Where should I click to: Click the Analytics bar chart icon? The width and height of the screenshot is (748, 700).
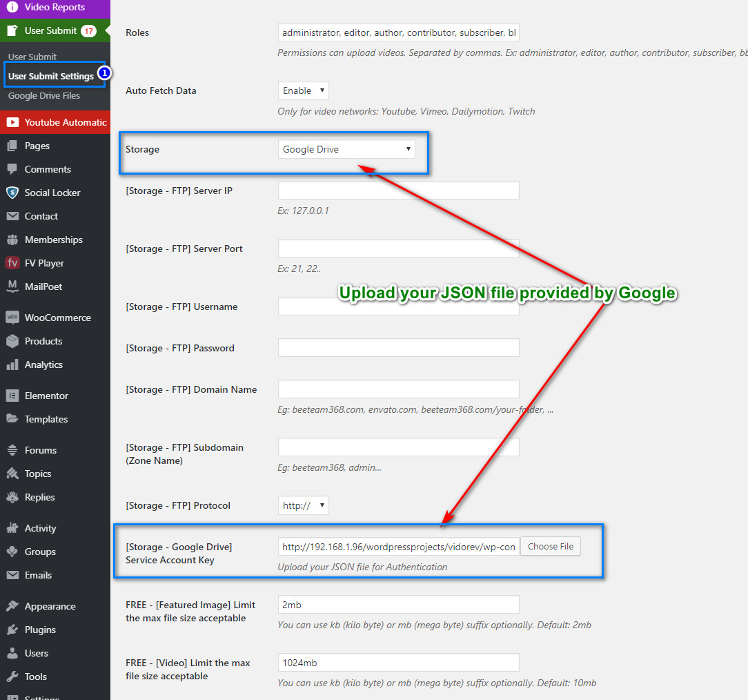click(x=12, y=364)
